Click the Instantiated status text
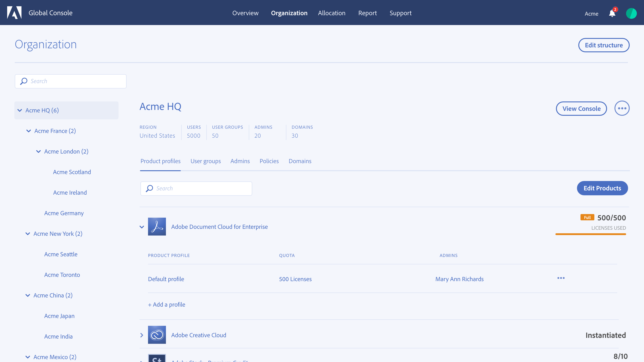Viewport: 644px width, 362px height. [606, 335]
